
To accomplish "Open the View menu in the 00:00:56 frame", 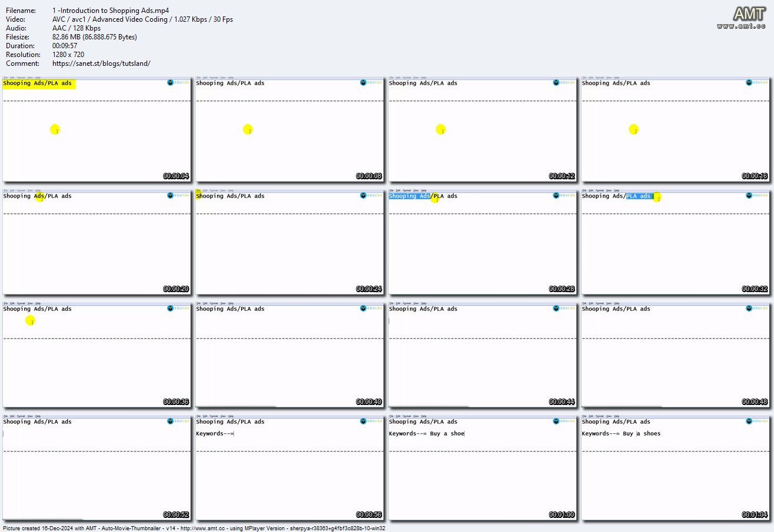I will [x=222, y=416].
